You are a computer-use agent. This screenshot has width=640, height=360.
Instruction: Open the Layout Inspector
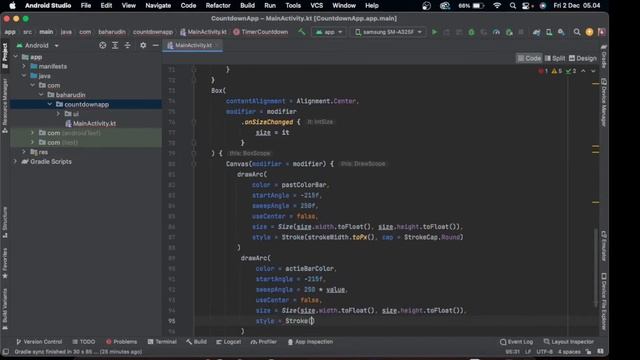(569, 342)
